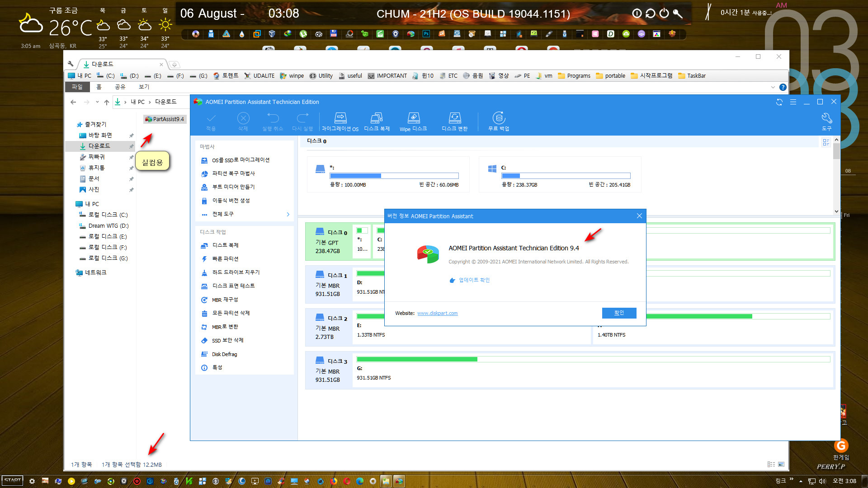Click the taskbar clock showing 3:08

844,481
